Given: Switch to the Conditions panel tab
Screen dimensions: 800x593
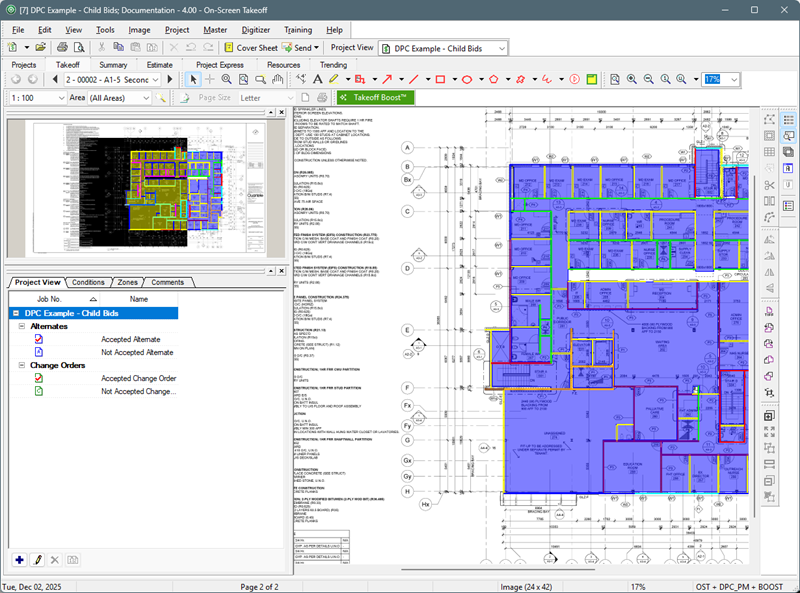Looking at the screenshot, I should tap(88, 282).
